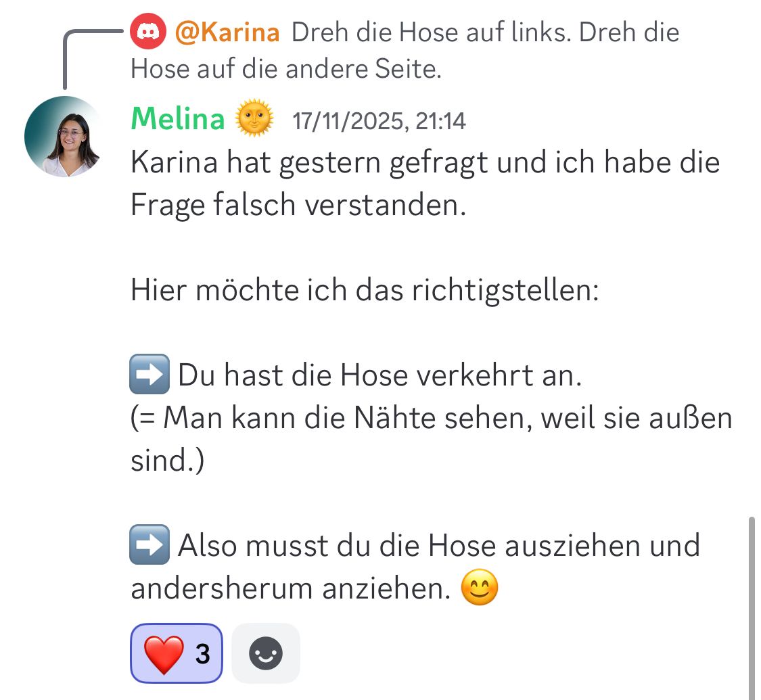Screen dimensions: 761x700
Task: Click the text "Hier möchte ich das richtigstellen:"
Action: 365,291
